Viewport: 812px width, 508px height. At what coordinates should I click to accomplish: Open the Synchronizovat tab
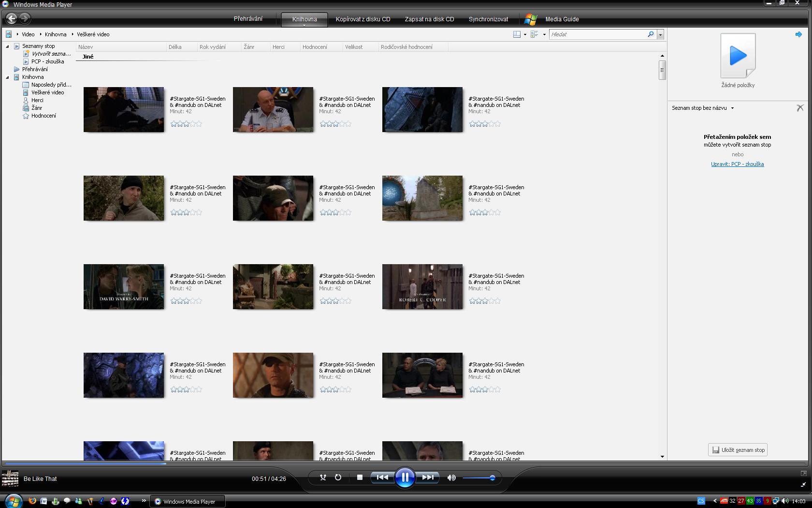(x=488, y=19)
